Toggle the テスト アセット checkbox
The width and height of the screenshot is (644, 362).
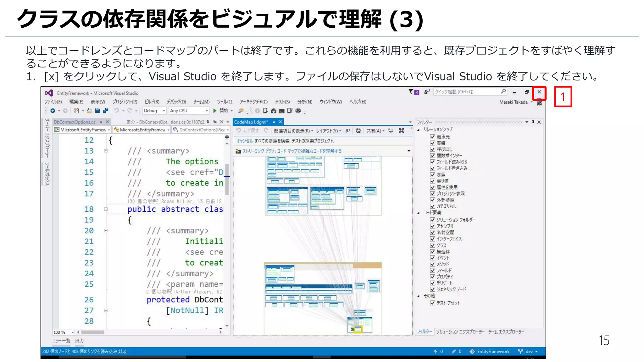pos(432,303)
